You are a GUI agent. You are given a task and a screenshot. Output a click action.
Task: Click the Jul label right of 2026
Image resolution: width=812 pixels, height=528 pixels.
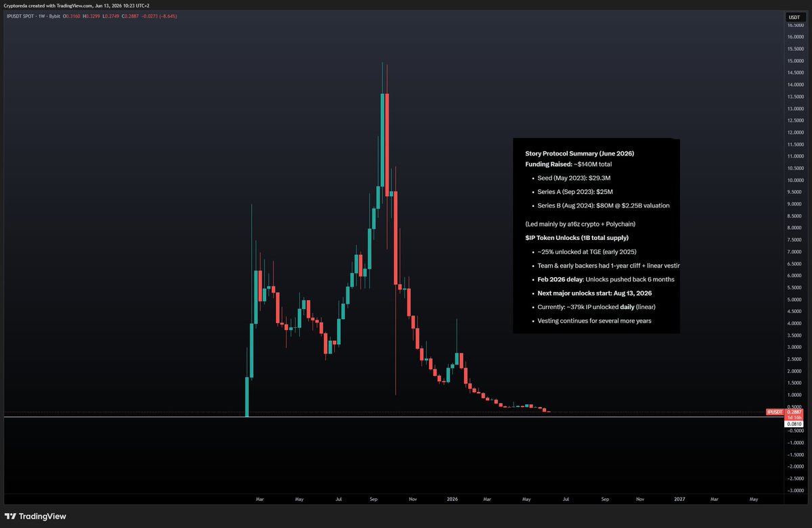[x=566, y=500]
